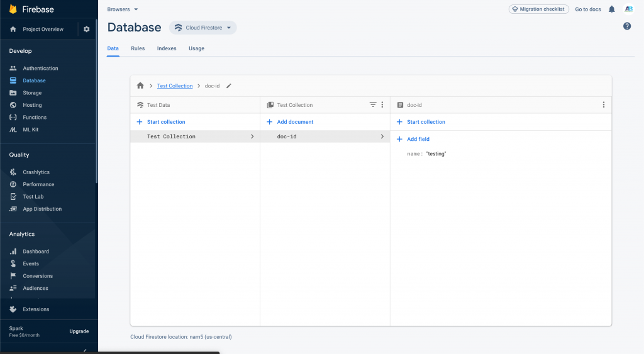Open Functions in the sidebar
Image resolution: width=644 pixels, height=354 pixels.
35,118
